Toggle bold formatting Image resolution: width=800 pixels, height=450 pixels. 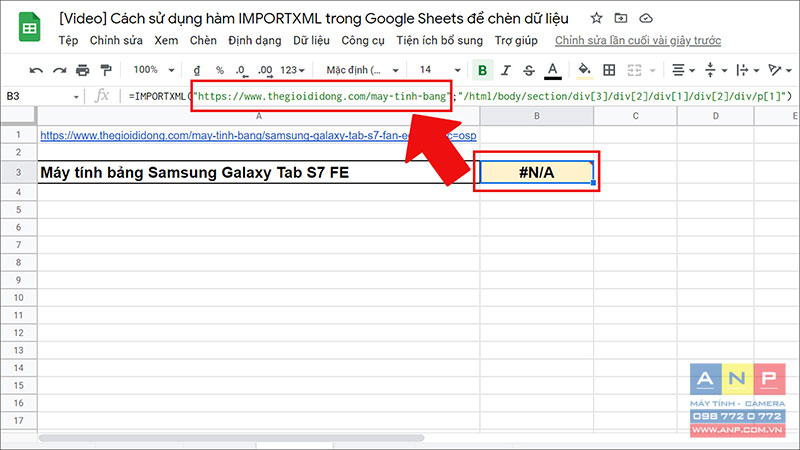[482, 70]
